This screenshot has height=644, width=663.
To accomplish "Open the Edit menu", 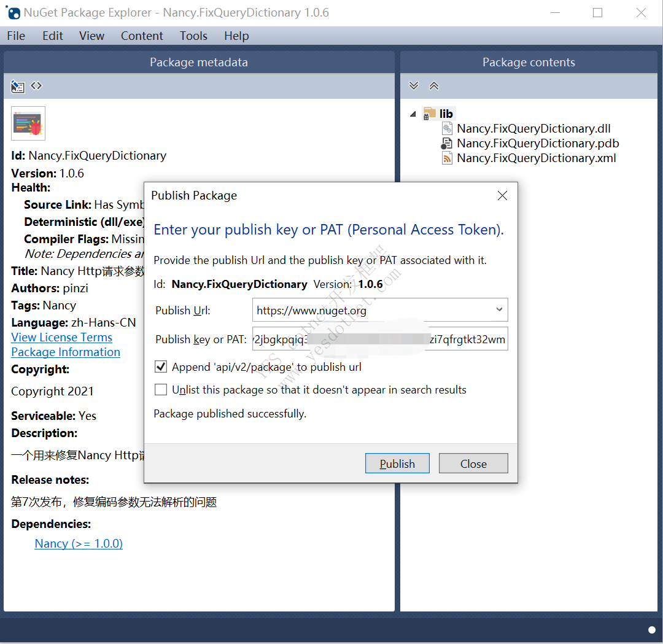I will point(52,36).
